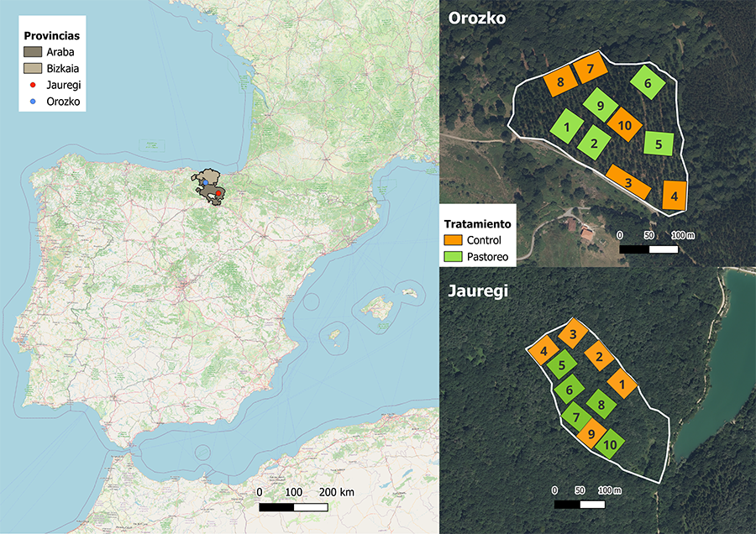Click the '100 m' label in the Orozko panel
The height and width of the screenshot is (534, 756).
(683, 235)
